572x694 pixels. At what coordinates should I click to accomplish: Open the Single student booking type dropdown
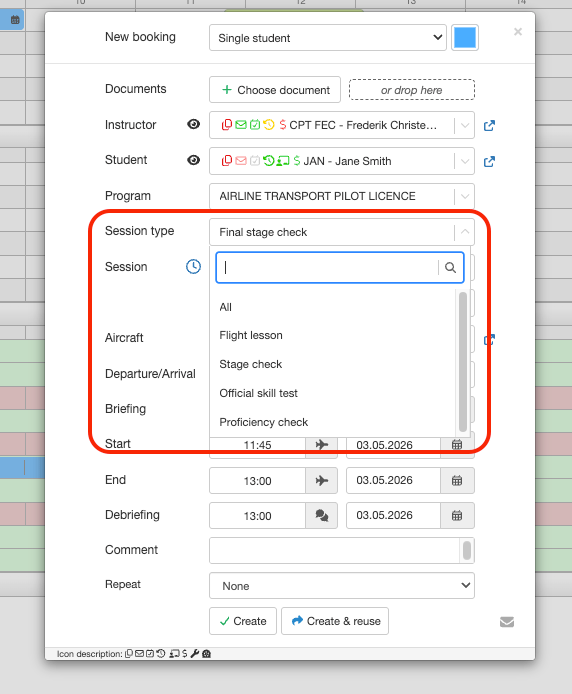(328, 38)
